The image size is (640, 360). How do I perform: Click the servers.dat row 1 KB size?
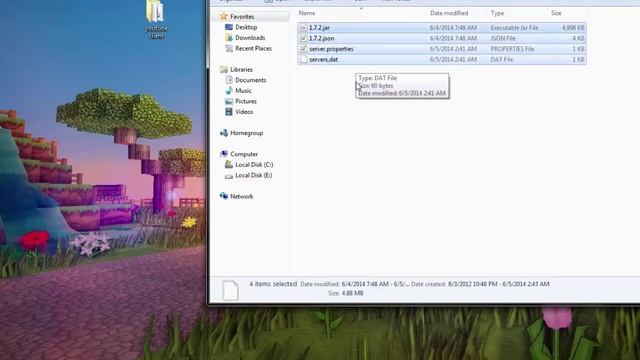[x=578, y=60]
